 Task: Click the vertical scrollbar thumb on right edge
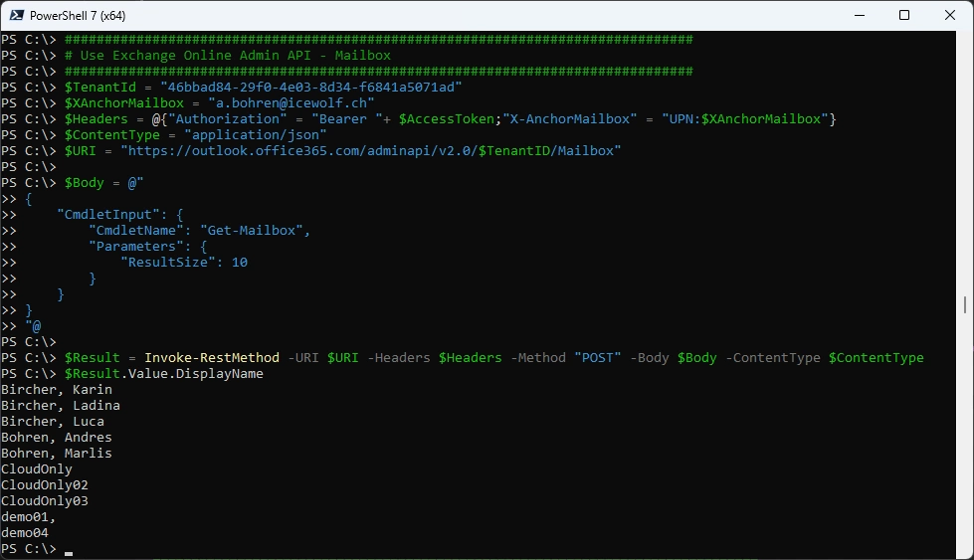(x=965, y=304)
